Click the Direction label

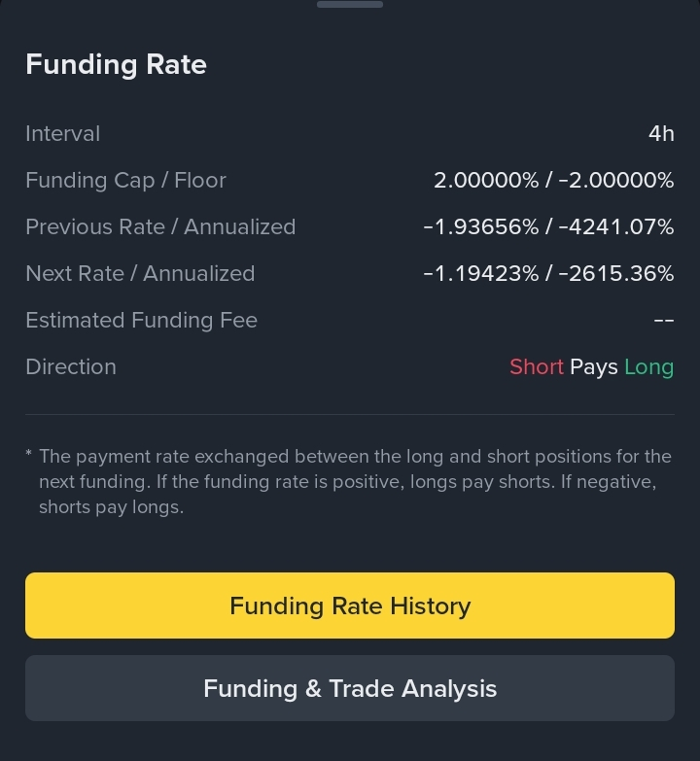click(71, 367)
